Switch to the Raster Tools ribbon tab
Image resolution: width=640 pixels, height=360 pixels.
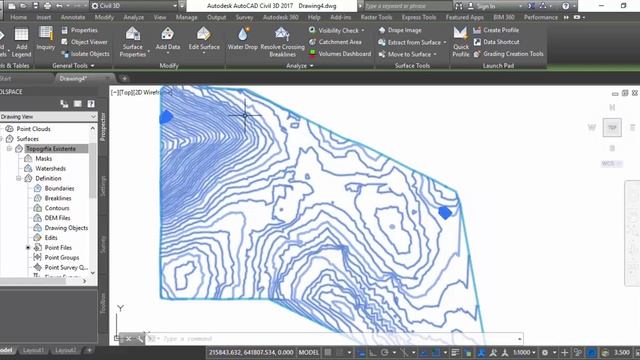click(376, 17)
